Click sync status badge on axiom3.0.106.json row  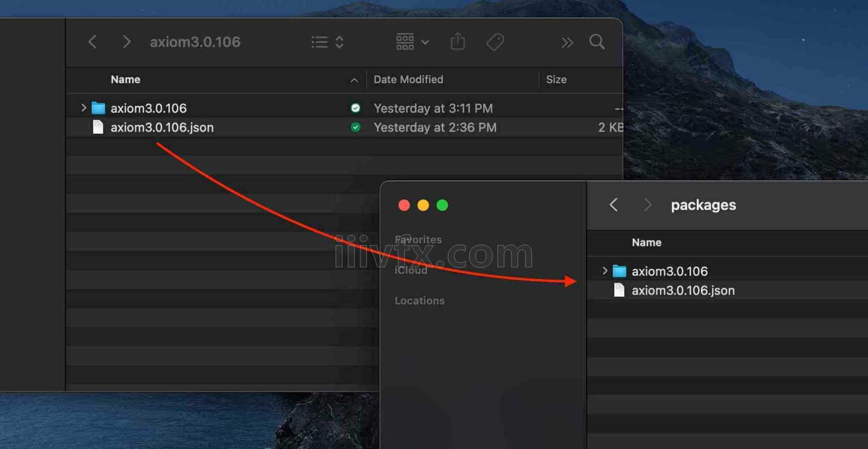click(355, 127)
